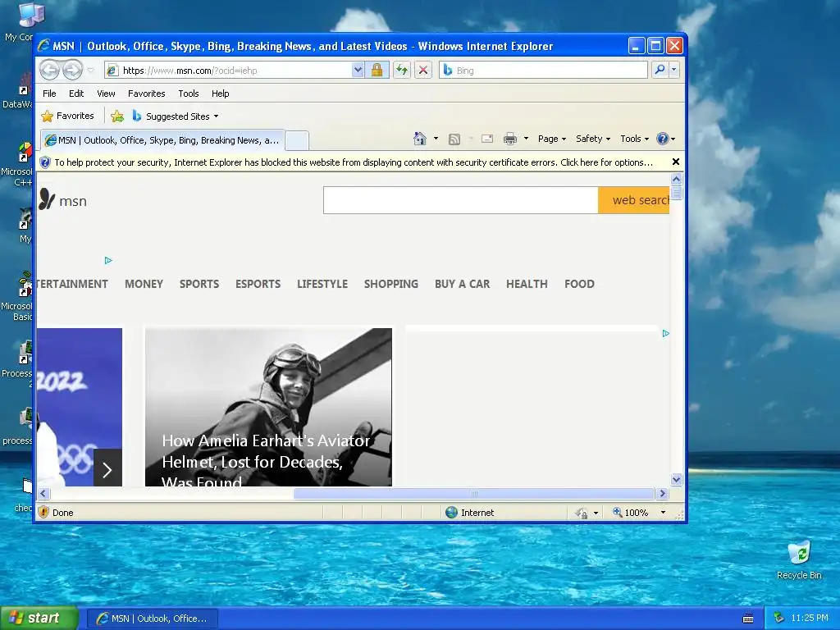840x630 pixels.
Task: Open the Edit menu
Action: 76,94
